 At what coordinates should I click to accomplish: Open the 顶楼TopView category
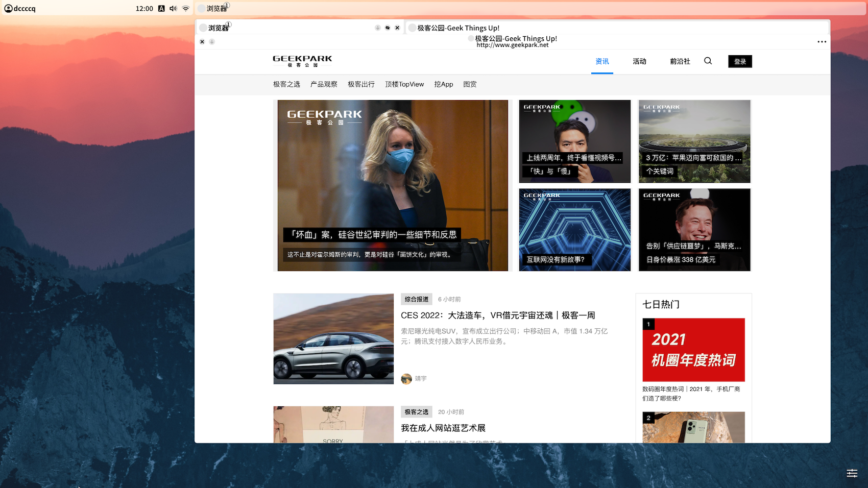[404, 84]
